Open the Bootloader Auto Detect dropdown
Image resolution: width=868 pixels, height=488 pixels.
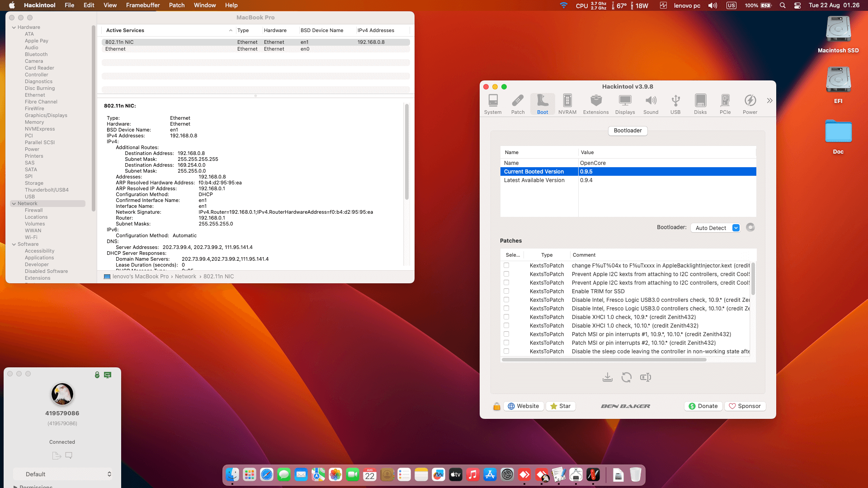point(716,228)
